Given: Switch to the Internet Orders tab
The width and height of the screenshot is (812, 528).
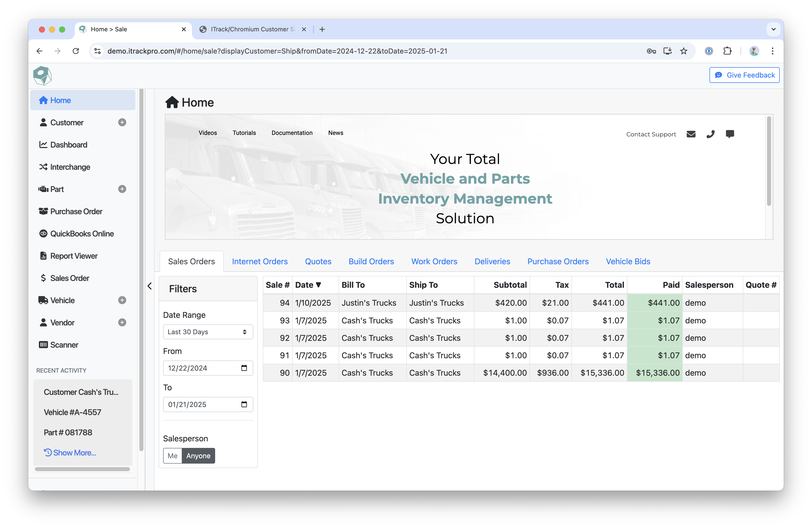Looking at the screenshot, I should tap(260, 261).
